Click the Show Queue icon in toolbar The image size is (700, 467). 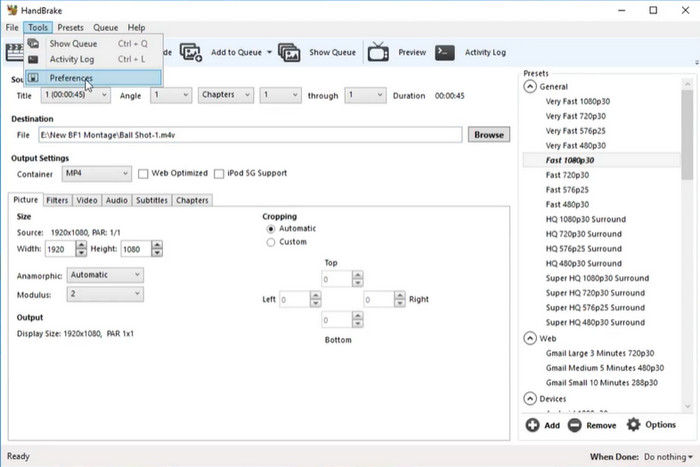coord(290,52)
